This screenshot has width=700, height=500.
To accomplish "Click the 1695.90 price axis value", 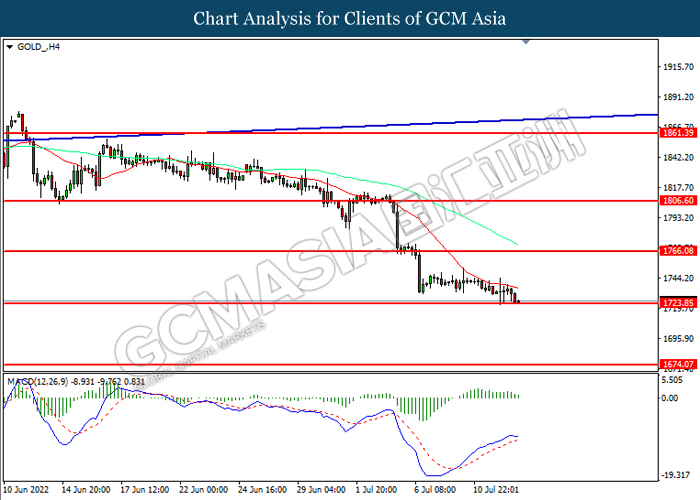I will (x=679, y=339).
